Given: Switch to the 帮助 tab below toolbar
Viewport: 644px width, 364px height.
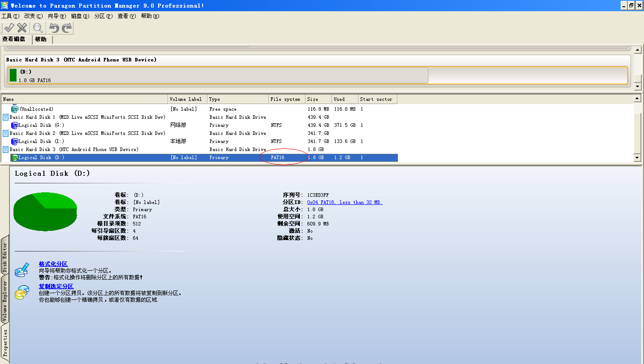Looking at the screenshot, I should (x=41, y=39).
